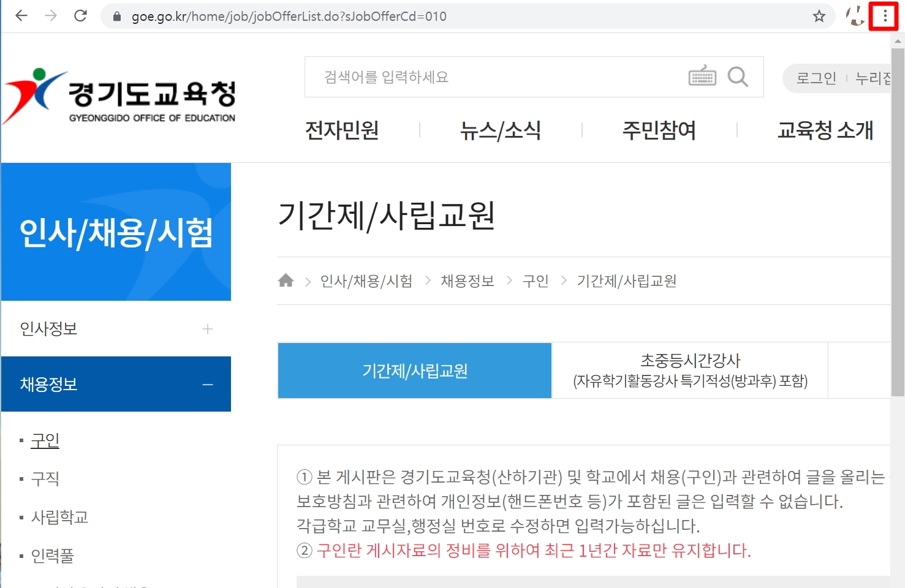Click the 기간제/사립교원 page heading
The width and height of the screenshot is (905, 588).
point(387,216)
